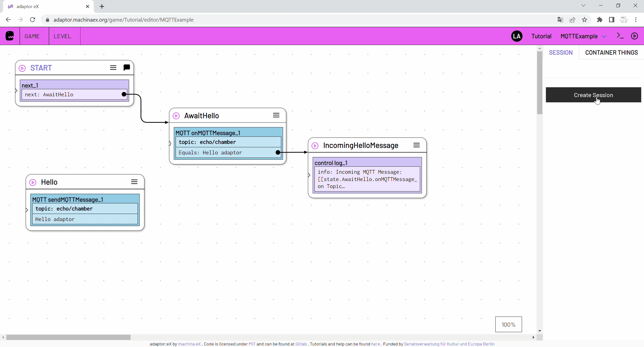Viewport: 644px width, 347px height.
Task: Switch to the CONTAINER THINGS tab
Action: pos(611,53)
